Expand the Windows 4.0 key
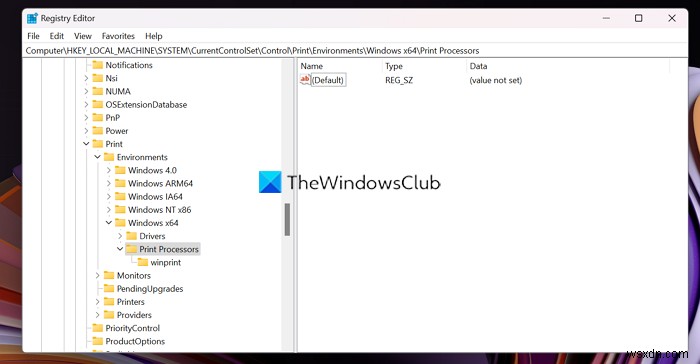The height and width of the screenshot is (364, 700). [x=108, y=170]
